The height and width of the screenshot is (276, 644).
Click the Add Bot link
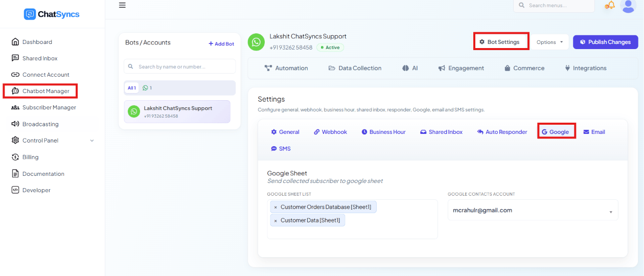point(221,44)
